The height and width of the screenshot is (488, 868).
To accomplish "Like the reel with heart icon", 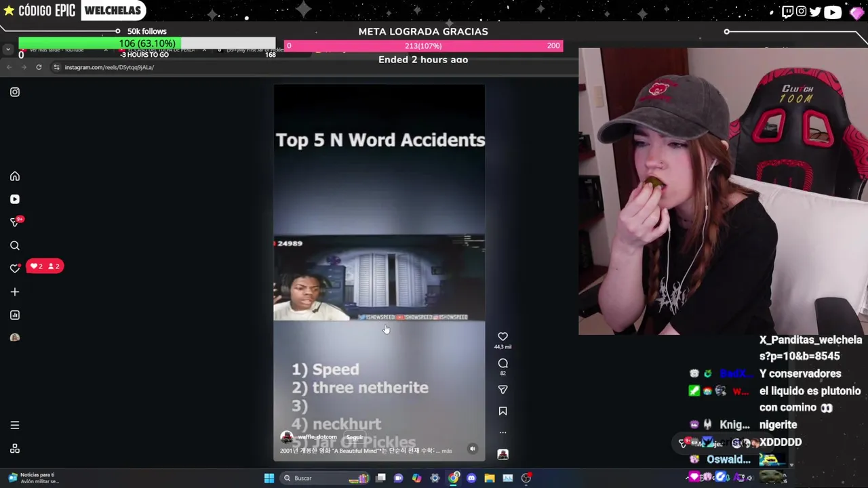I will 502,337.
